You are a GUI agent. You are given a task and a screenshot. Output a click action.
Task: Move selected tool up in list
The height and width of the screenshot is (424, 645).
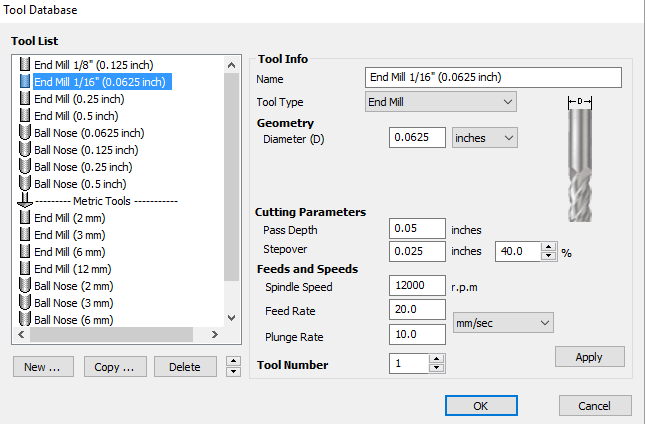[x=233, y=362]
